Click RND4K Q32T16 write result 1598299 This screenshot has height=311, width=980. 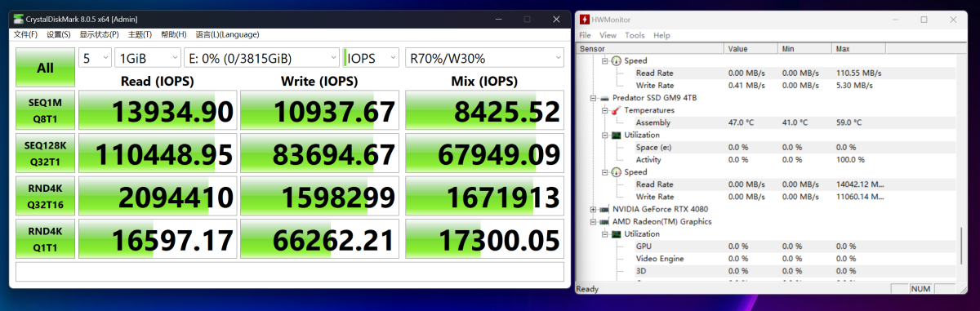click(x=319, y=196)
